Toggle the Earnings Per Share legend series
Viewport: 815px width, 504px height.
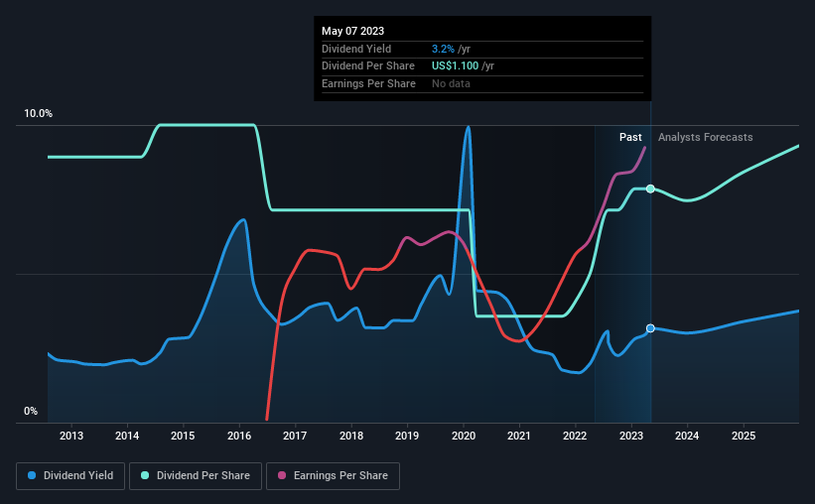[333, 476]
